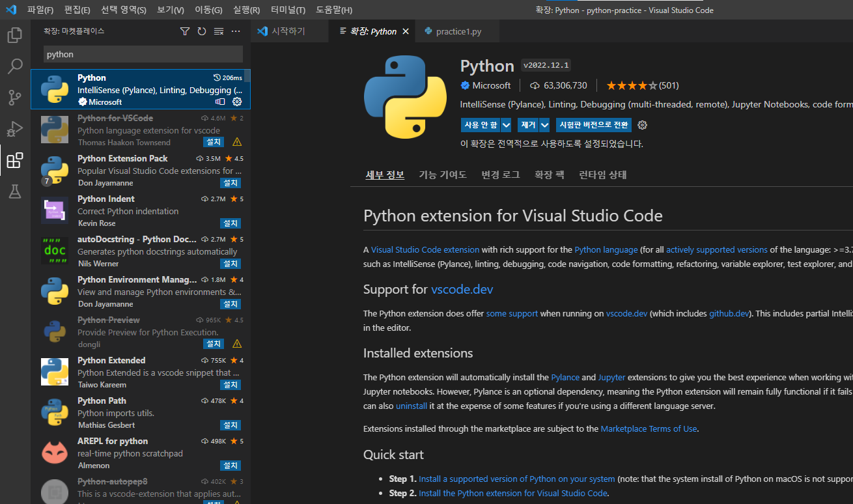This screenshot has width=853, height=504.
Task: Select Python Indent extension icon
Action: [x=55, y=210]
